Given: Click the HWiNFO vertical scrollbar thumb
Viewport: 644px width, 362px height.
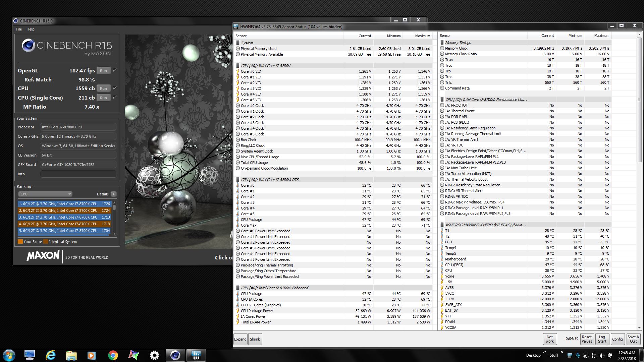Looking at the screenshot, I should pyautogui.click(x=639, y=100).
